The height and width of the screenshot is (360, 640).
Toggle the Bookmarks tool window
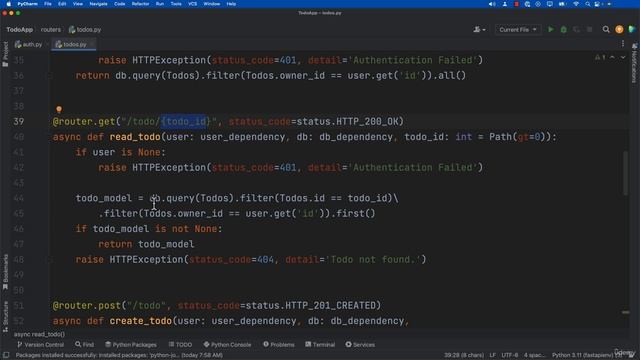point(5,272)
